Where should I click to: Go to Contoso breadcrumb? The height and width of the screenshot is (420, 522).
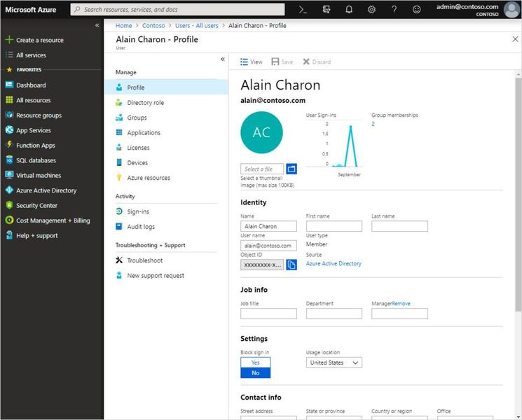coord(153,26)
